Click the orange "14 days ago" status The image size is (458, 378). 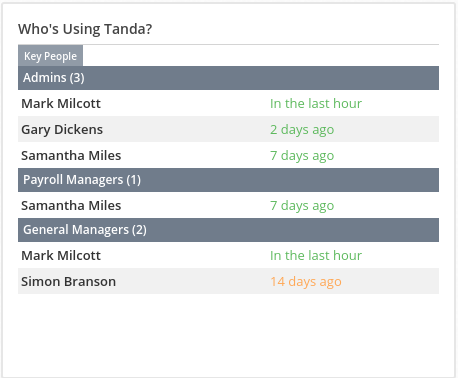tap(306, 282)
